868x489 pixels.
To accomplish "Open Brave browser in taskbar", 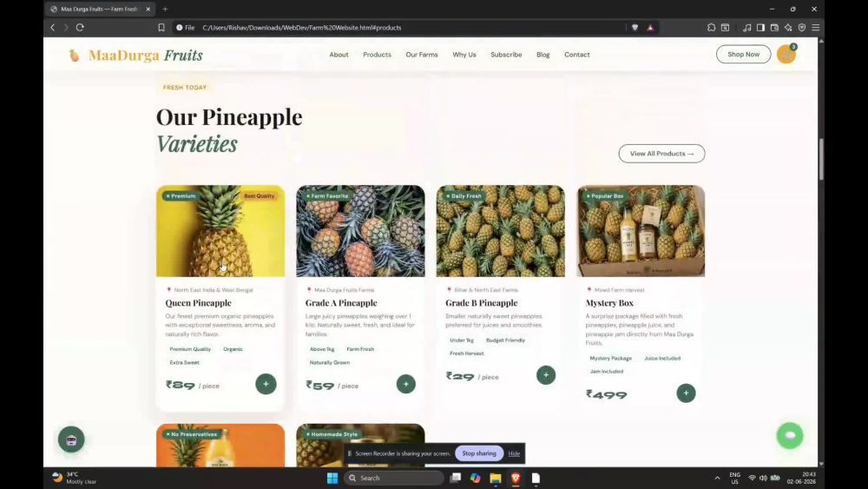I will pyautogui.click(x=516, y=478).
